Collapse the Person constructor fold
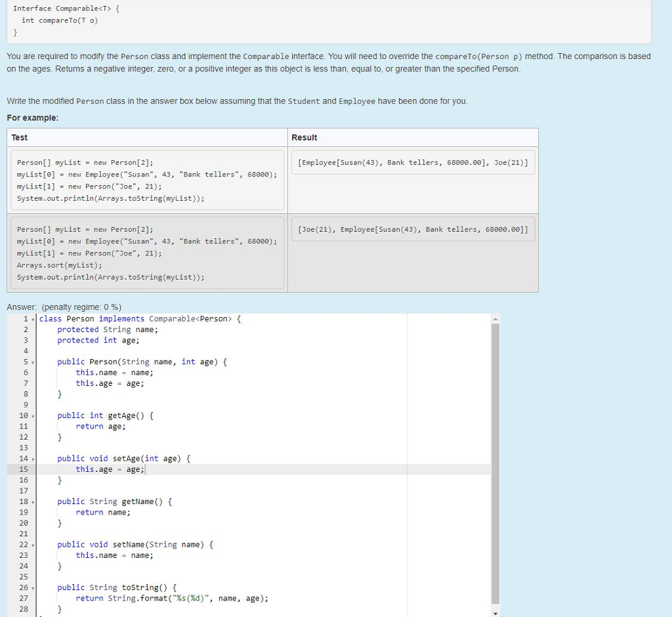 [31, 362]
